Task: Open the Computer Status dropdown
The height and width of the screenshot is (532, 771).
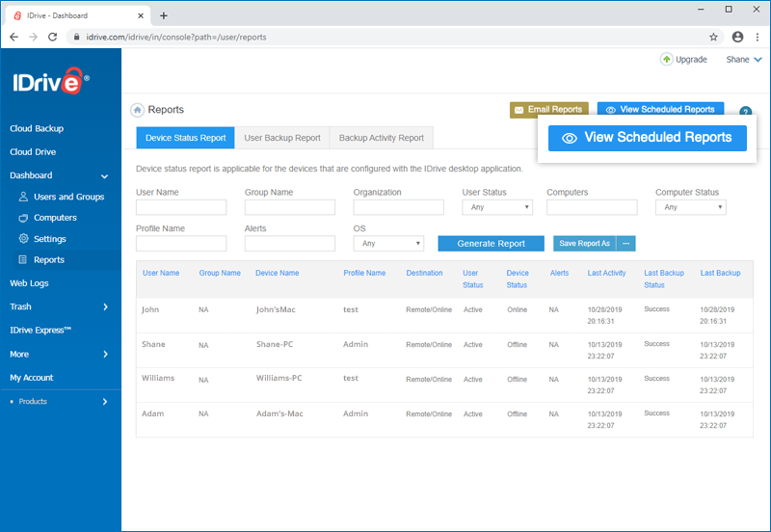Action: tap(690, 207)
